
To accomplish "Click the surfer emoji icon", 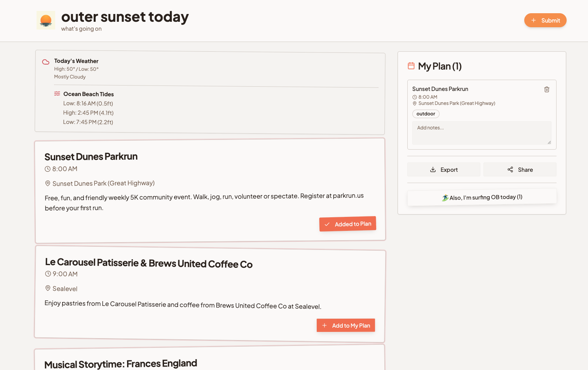I will [x=445, y=198].
